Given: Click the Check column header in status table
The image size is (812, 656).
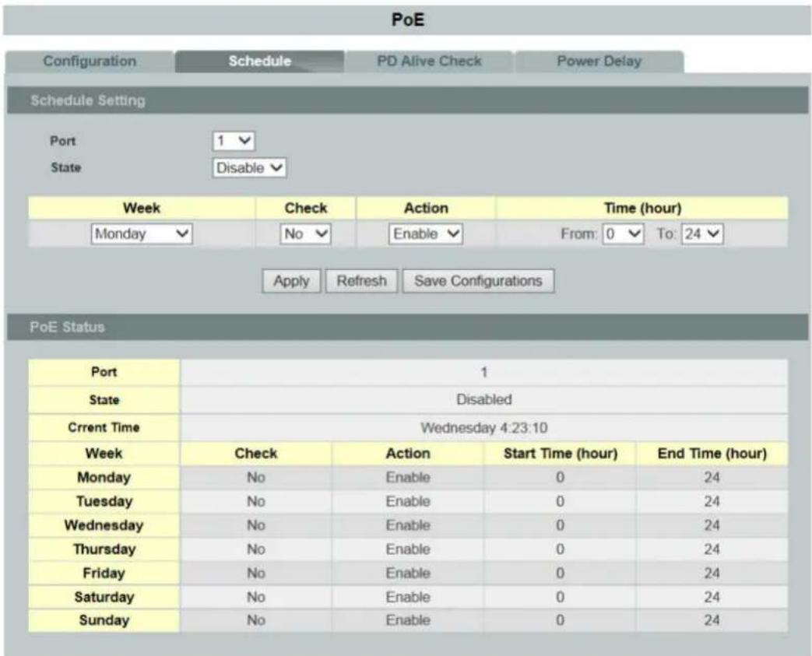Looking at the screenshot, I should (256, 454).
